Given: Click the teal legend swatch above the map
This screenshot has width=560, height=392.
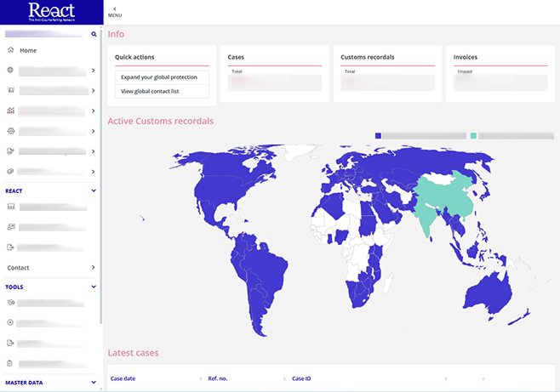Looking at the screenshot, I should 473,135.
